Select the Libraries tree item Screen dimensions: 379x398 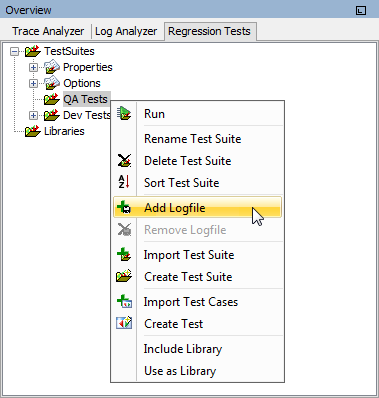click(64, 131)
